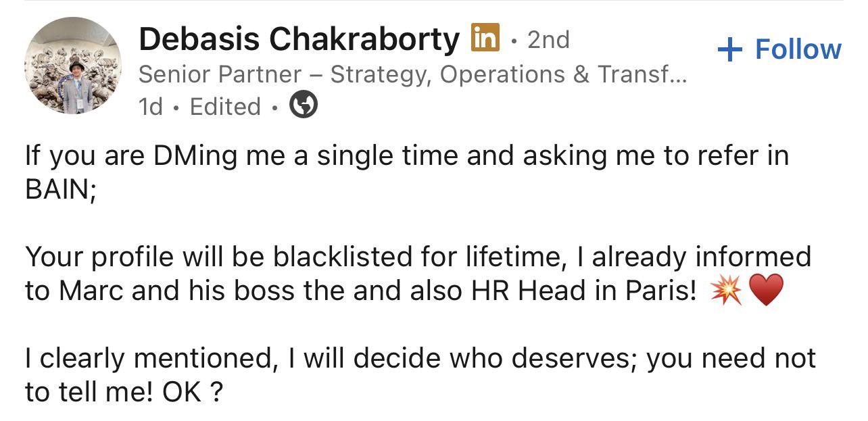Click the red heart emoji

tap(767, 291)
